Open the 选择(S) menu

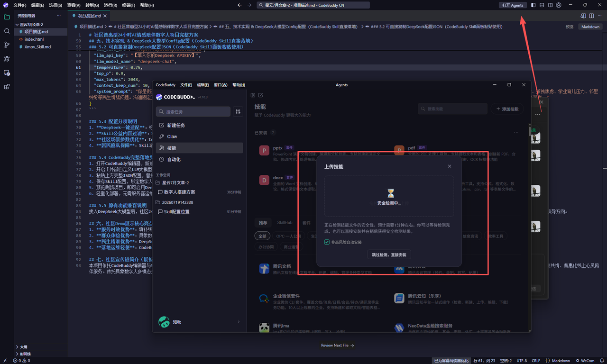[55, 5]
